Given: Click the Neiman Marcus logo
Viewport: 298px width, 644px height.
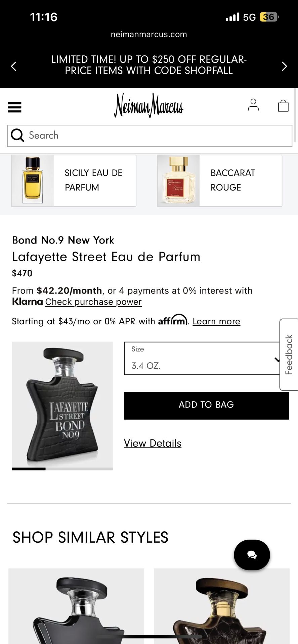Looking at the screenshot, I should click(148, 106).
